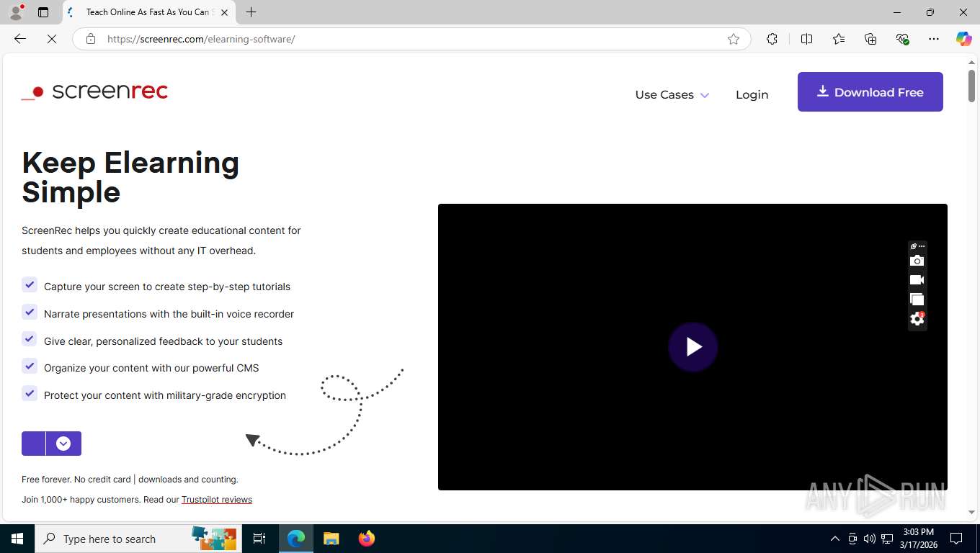Open the clock and date
The image size is (980, 553).
click(918, 539)
